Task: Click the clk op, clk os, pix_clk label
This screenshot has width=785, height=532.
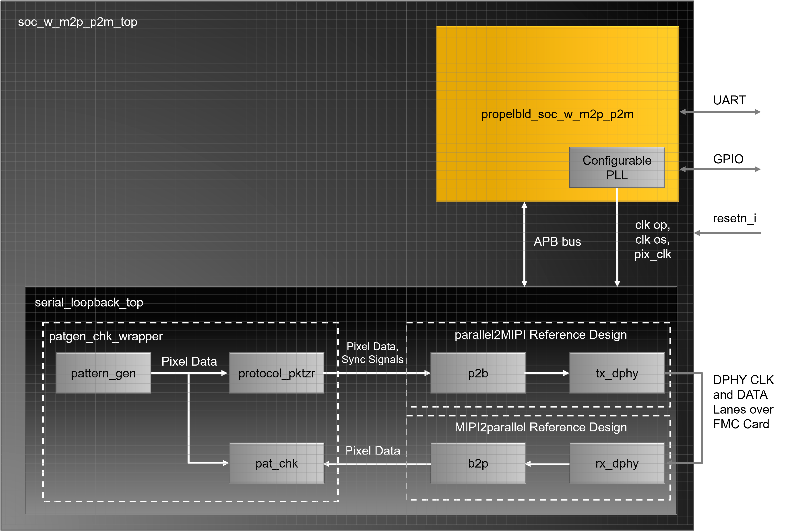Action: point(653,240)
